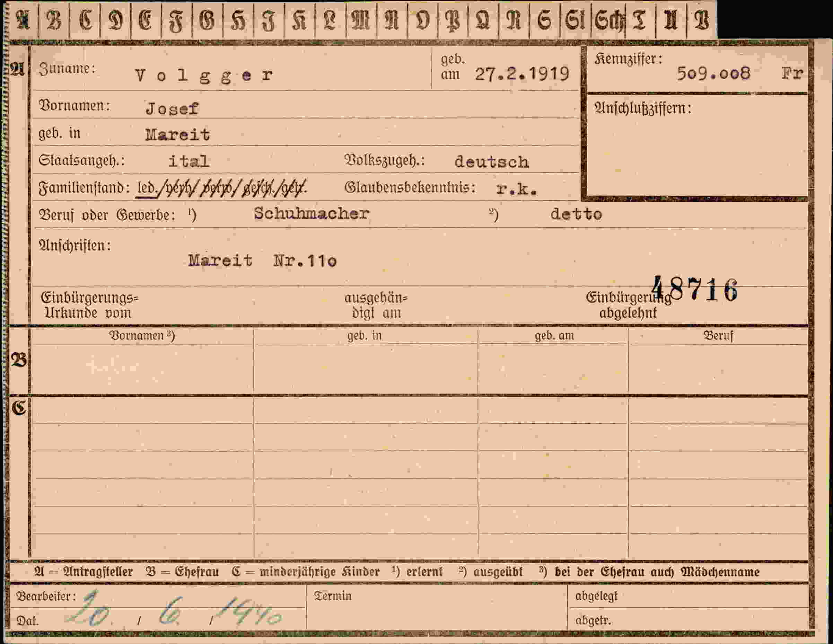Click the 'geb. am' column header in section B
The width and height of the screenshot is (833, 644).
[554, 336]
